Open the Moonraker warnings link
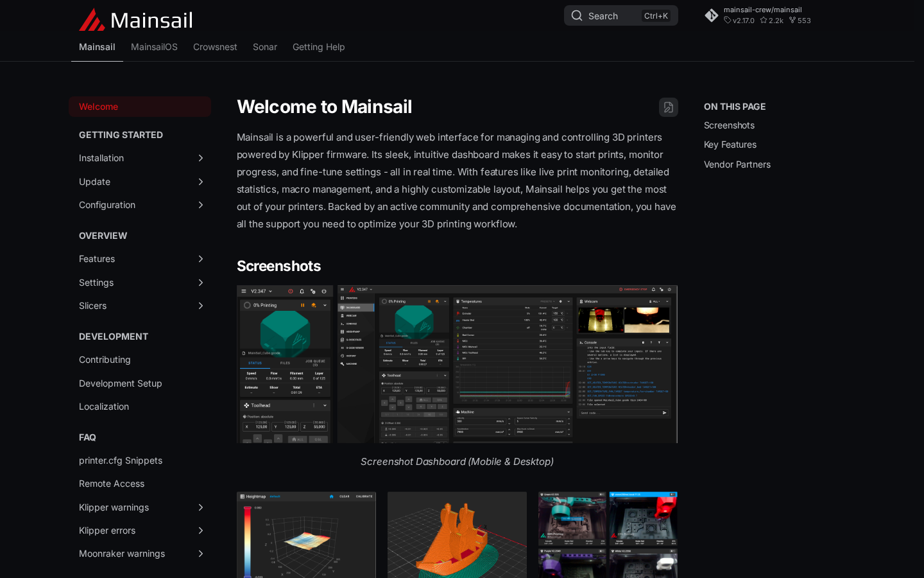The width and height of the screenshot is (924, 578). tap(122, 554)
